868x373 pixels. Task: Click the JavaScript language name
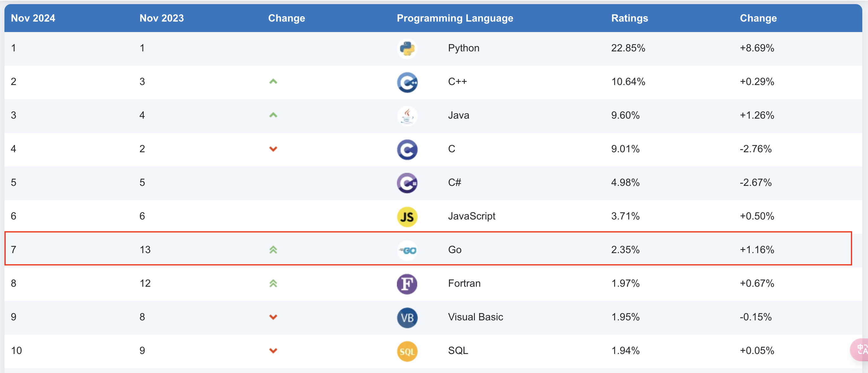[471, 216]
